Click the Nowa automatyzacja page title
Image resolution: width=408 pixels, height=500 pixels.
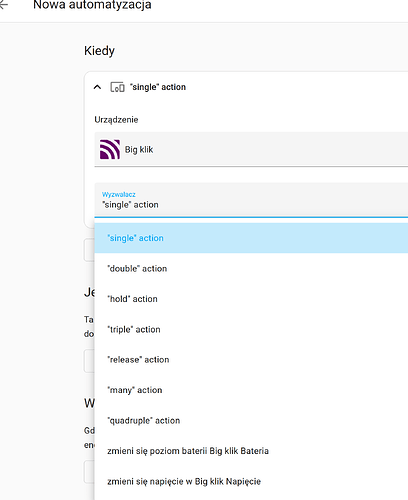(x=92, y=5)
